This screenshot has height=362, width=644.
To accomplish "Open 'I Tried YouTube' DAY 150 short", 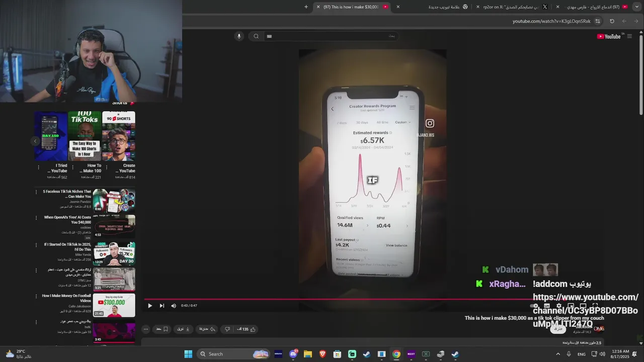I will pos(51,136).
